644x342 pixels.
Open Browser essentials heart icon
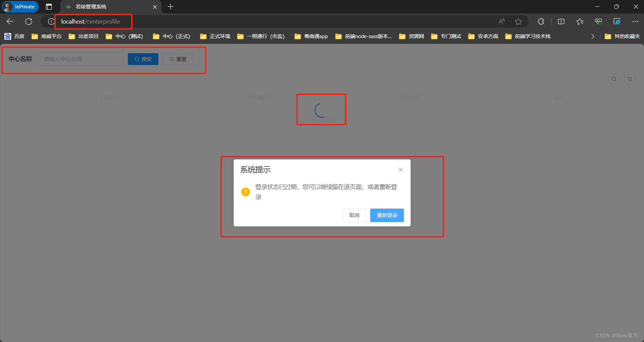(598, 22)
